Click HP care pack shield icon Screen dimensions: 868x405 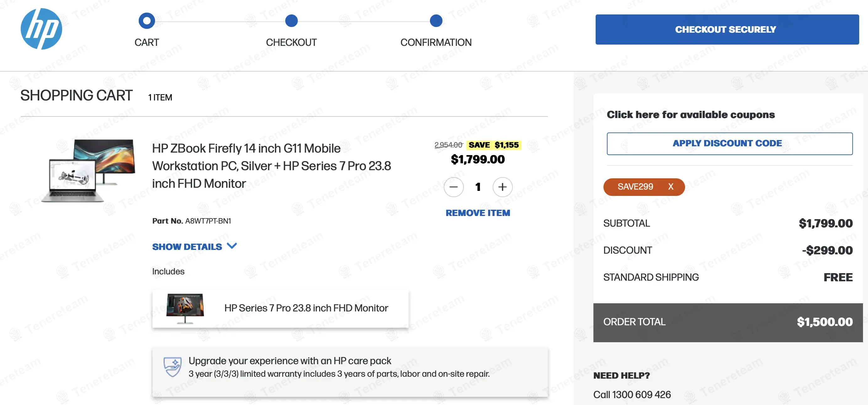tap(172, 367)
